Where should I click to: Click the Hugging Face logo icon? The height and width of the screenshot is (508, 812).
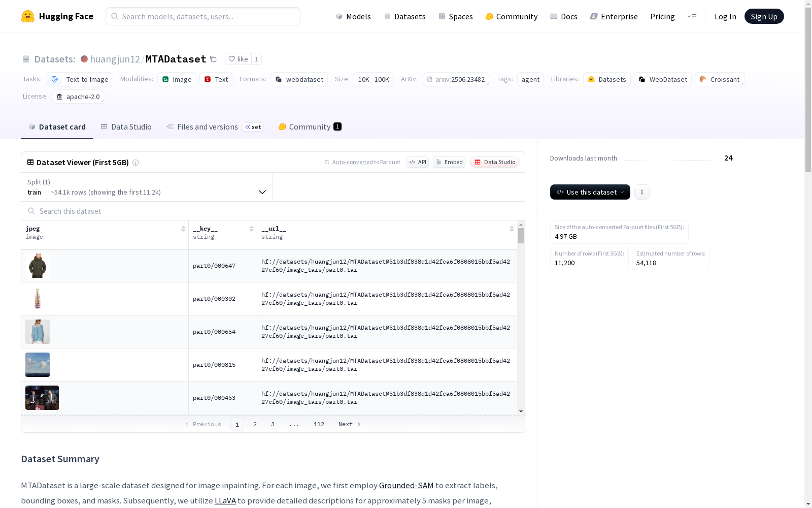click(28, 16)
